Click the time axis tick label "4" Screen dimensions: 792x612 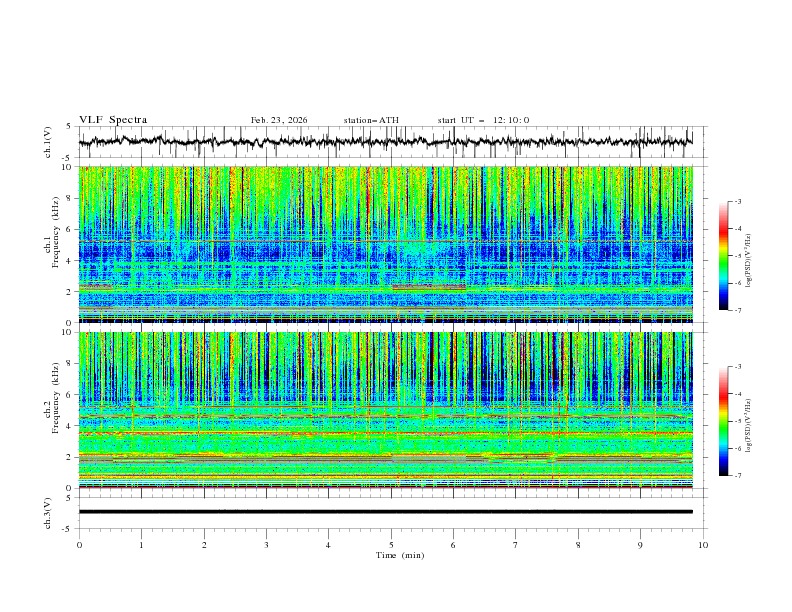(x=328, y=545)
